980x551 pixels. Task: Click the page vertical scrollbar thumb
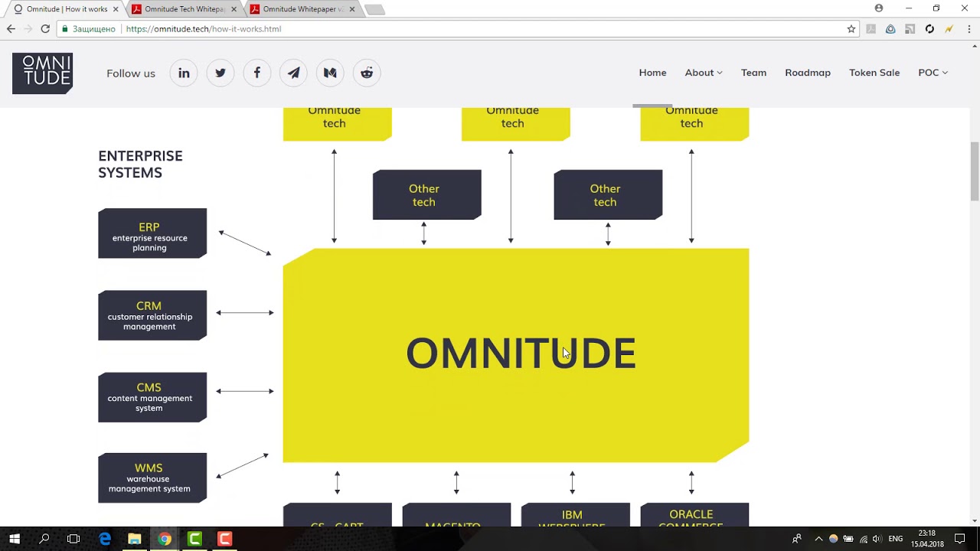975,171
